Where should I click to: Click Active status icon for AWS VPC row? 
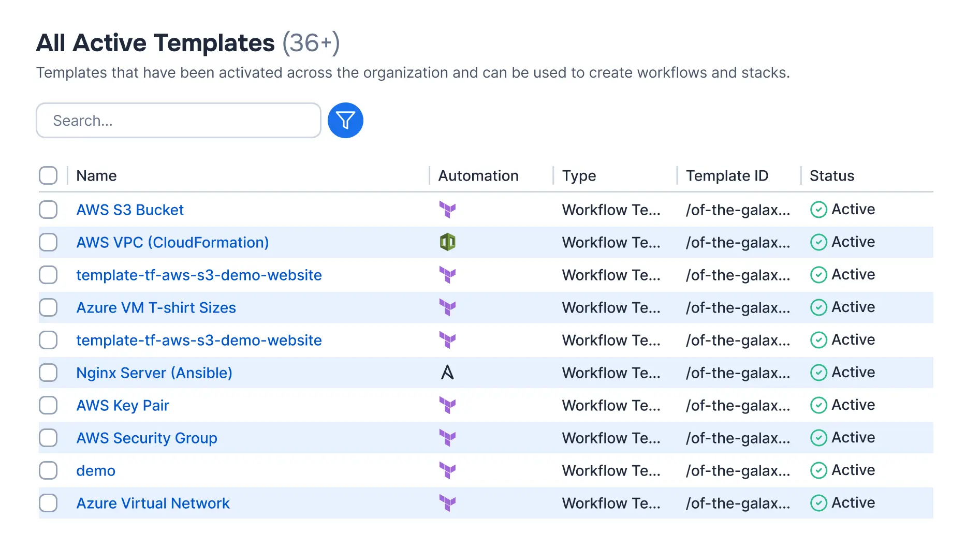pyautogui.click(x=818, y=242)
